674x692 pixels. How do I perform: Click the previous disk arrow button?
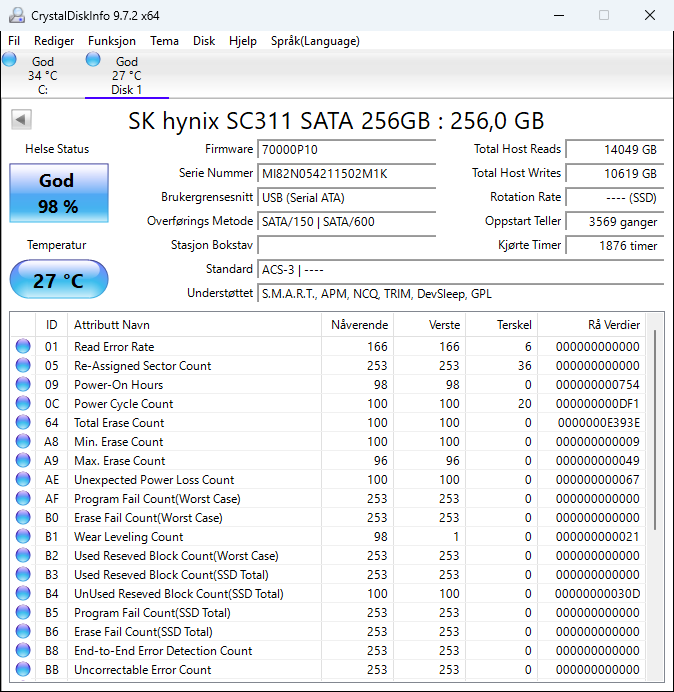point(21,120)
